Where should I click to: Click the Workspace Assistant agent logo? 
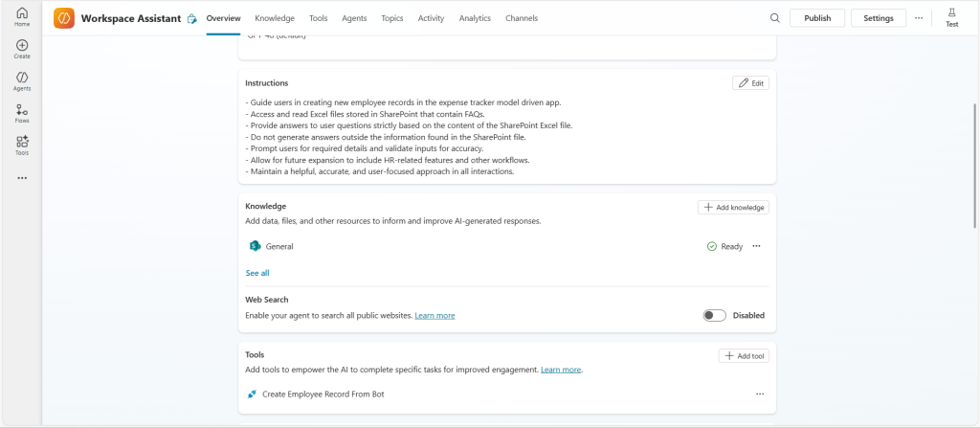64,18
